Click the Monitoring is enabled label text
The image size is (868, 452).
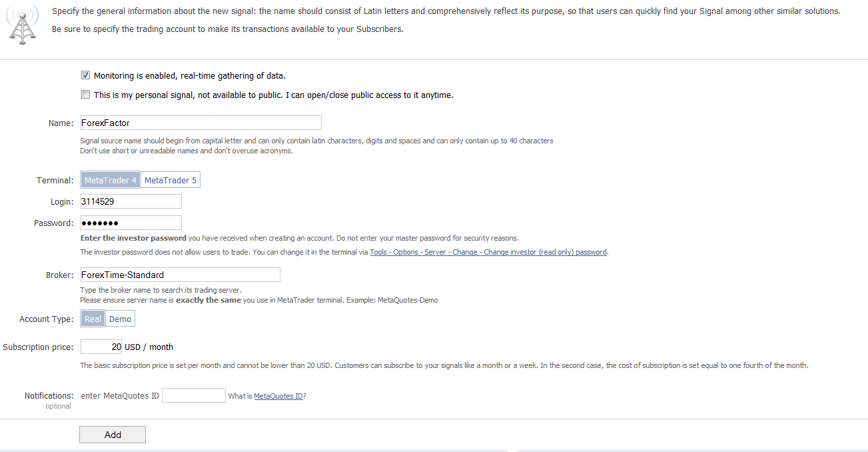click(189, 76)
